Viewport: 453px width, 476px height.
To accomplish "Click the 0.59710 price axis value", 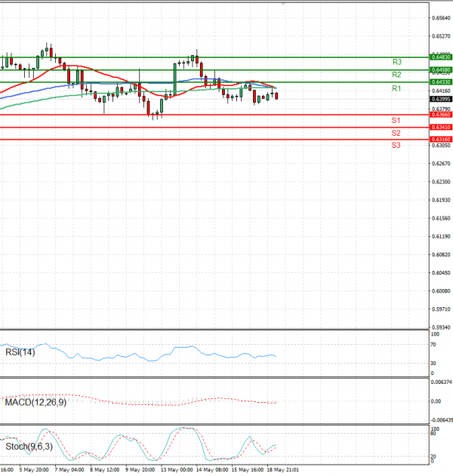I will (x=441, y=309).
